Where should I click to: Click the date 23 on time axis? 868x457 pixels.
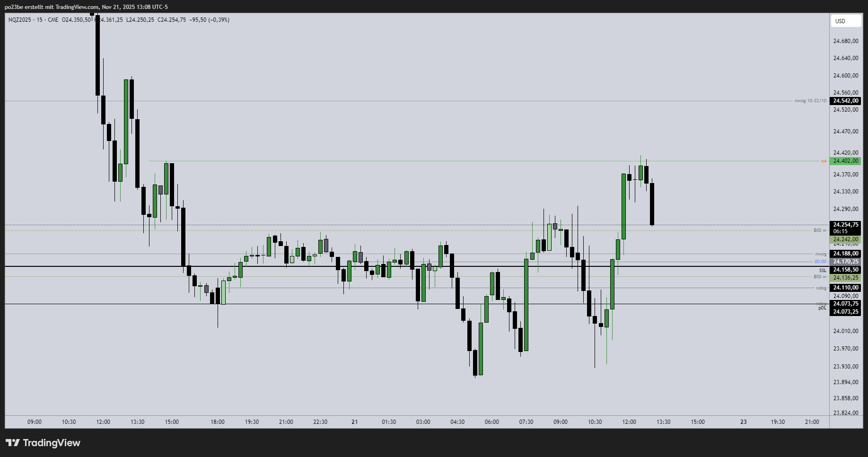[743, 422]
